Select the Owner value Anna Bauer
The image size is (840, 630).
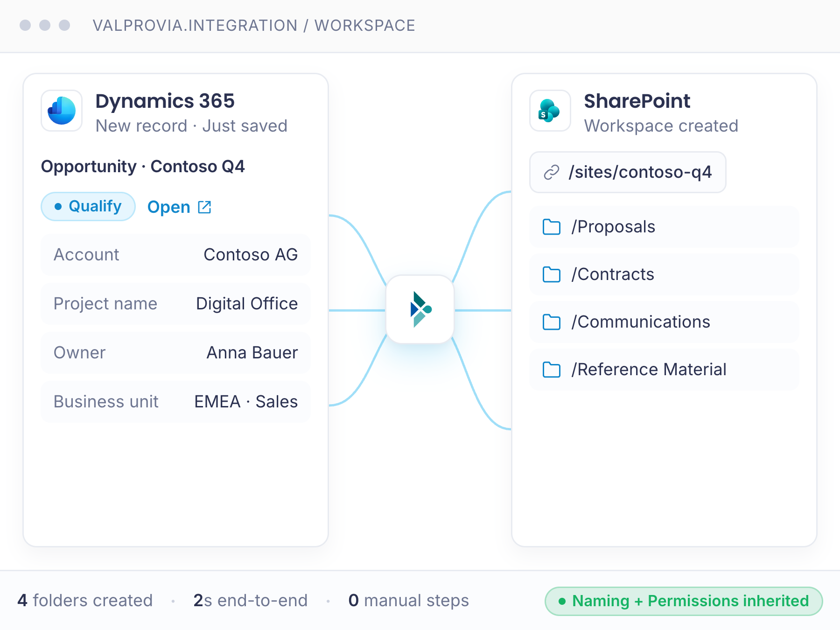252,353
